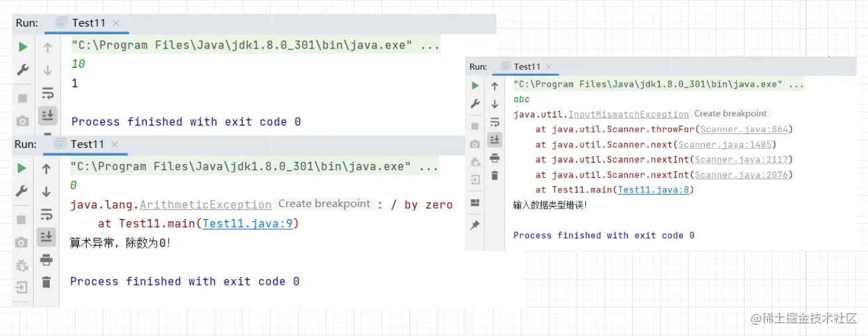Click the bug-shaped icon in ArithmeticException panel
The height and width of the screenshot is (336, 868).
pos(22,265)
